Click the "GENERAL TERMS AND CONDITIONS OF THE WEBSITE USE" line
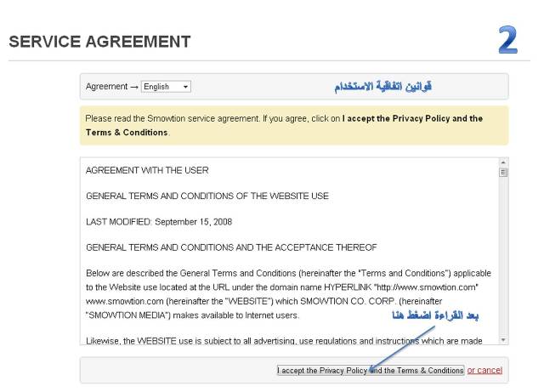 (207, 196)
